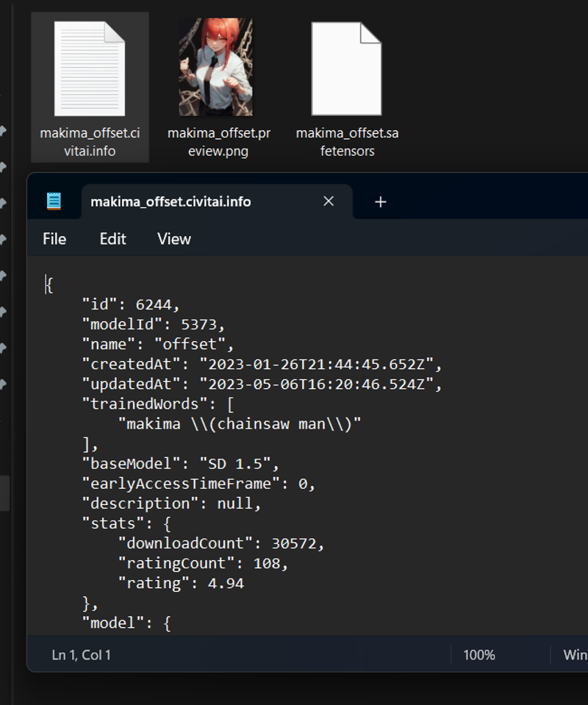This screenshot has height=705, width=588.
Task: Click the "trainedWords" line
Action: coord(158,404)
